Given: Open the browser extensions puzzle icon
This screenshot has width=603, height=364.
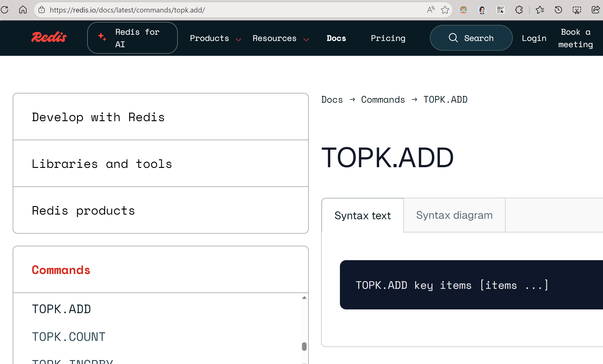Looking at the screenshot, I should tap(519, 10).
